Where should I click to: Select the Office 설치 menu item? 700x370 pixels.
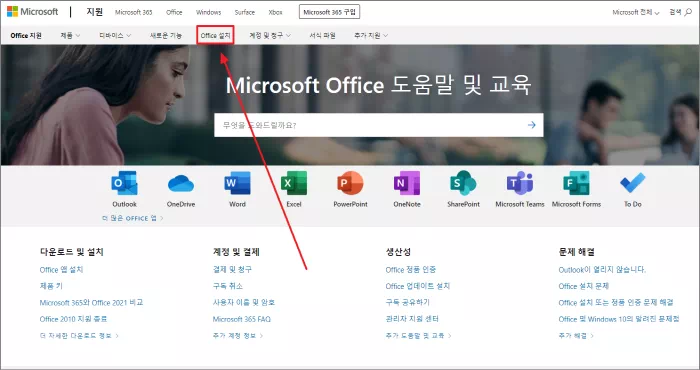click(x=215, y=35)
